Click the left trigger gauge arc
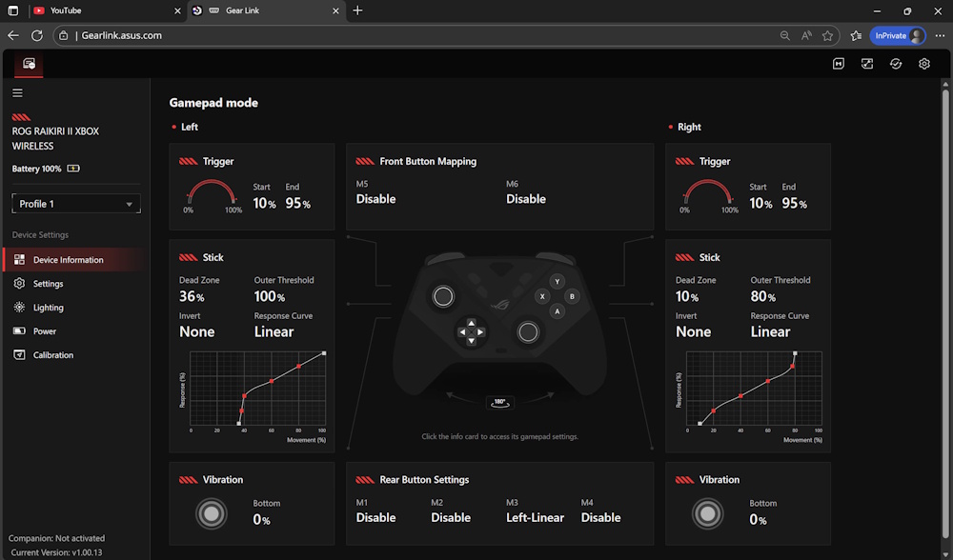Screen dimensions: 953x560 tap(212, 191)
